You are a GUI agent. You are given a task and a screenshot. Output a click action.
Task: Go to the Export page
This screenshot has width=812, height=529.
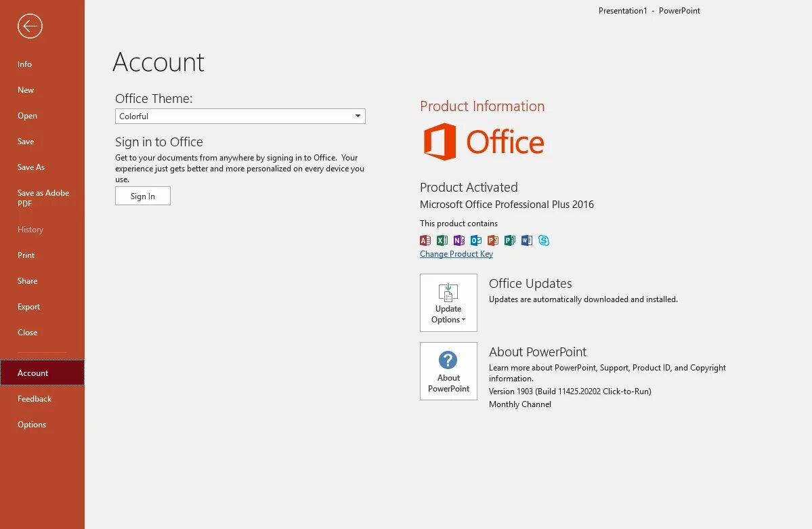(x=42, y=307)
